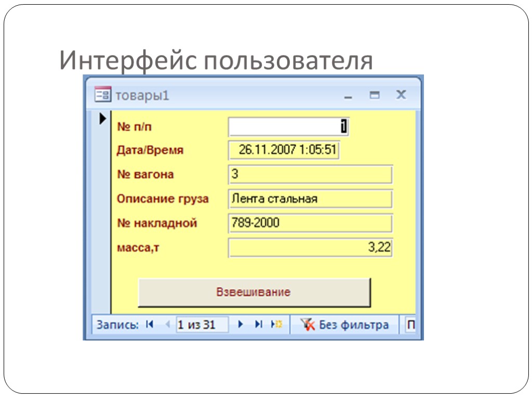Click the record counter showing 1 из 31
Viewport: 532px width, 399px height.
[202, 324]
